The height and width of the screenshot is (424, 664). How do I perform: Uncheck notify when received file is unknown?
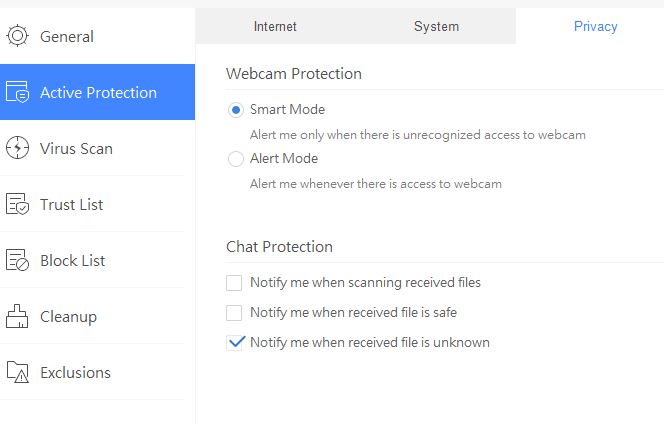click(235, 343)
